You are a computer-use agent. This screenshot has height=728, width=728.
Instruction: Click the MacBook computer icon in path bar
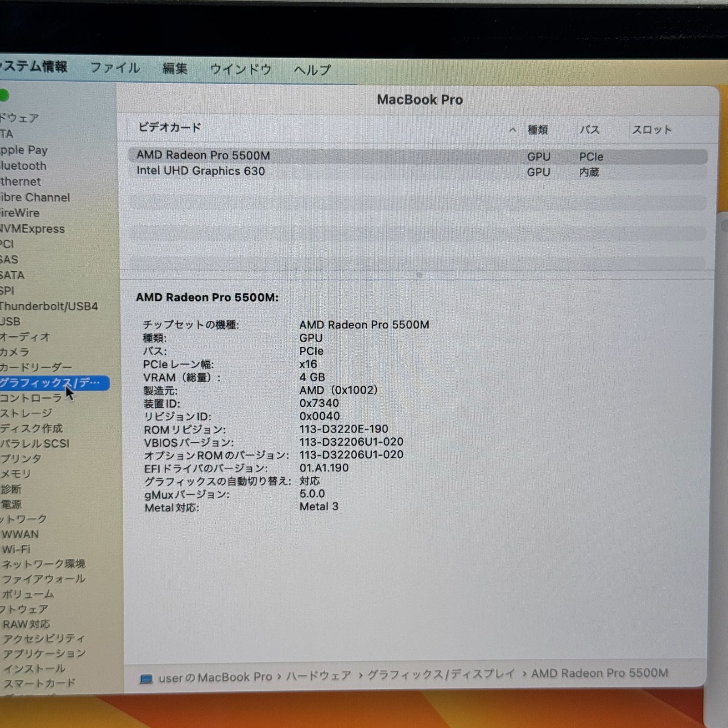tap(146, 679)
